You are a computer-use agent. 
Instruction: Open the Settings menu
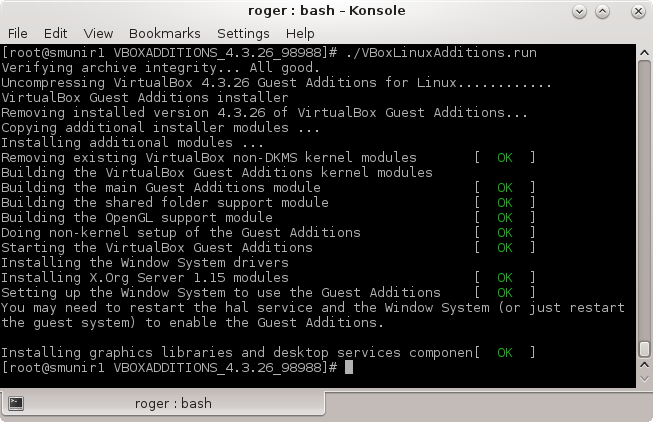coord(243,33)
